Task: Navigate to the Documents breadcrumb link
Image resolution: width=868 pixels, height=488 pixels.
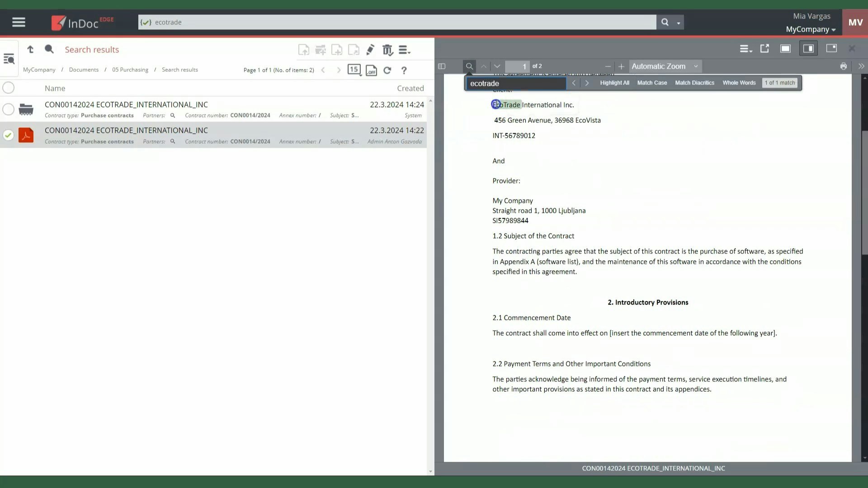Action: pos(83,69)
